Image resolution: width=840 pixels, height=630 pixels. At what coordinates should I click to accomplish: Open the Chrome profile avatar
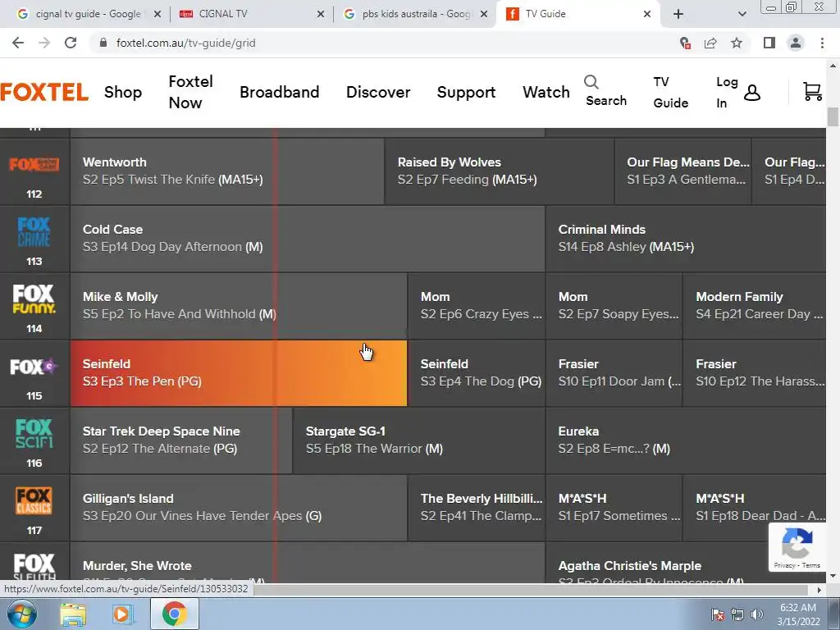[x=796, y=43]
